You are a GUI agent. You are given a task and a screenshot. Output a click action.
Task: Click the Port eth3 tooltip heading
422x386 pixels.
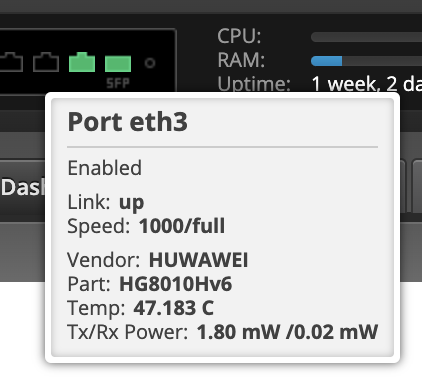click(128, 122)
